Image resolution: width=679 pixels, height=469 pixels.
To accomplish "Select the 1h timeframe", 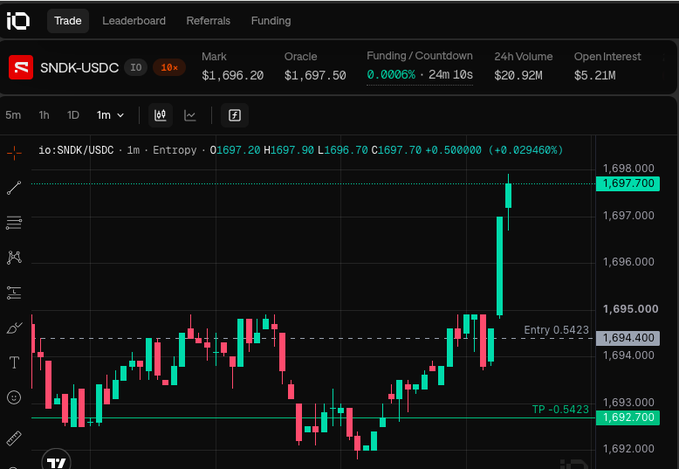I will (44, 115).
